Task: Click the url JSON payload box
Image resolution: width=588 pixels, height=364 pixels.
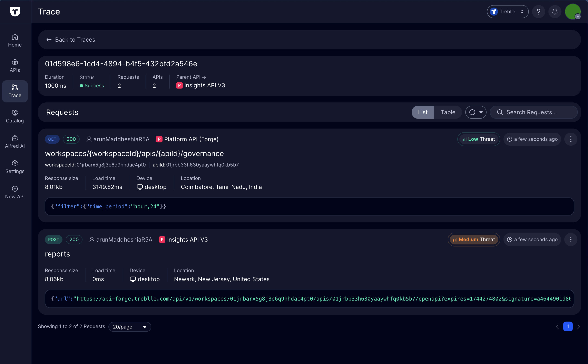Action: pos(309,299)
